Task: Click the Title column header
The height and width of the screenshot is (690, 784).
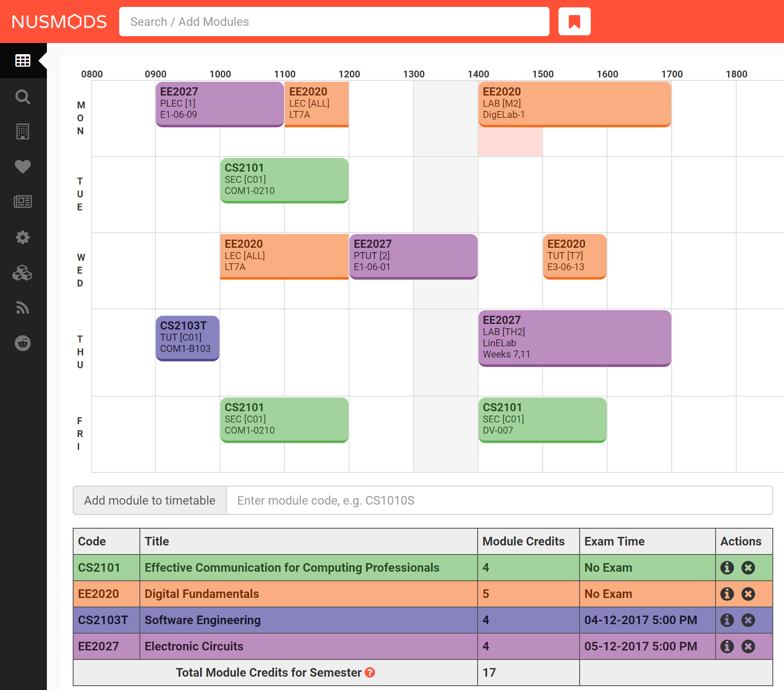Action: (157, 541)
